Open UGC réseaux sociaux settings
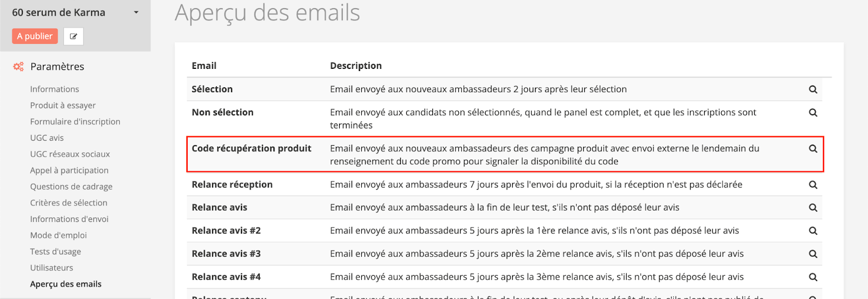 70,154
